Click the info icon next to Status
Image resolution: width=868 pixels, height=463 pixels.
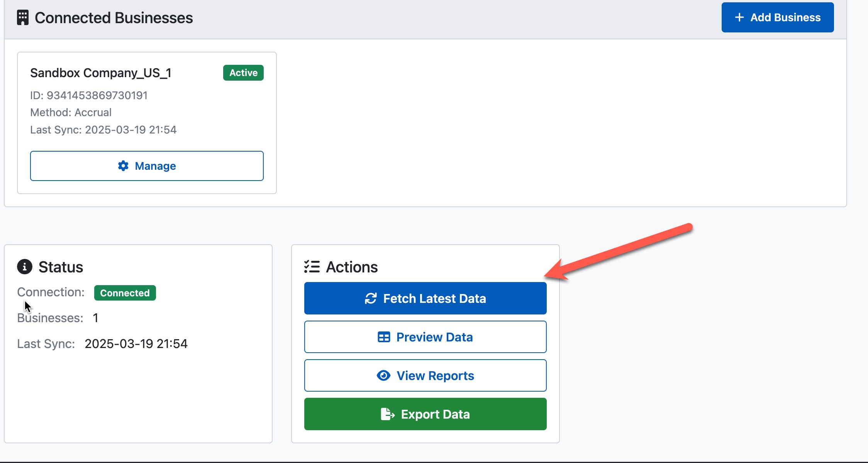click(25, 267)
